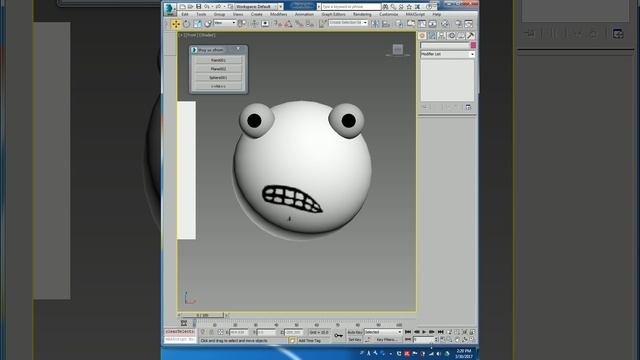
Task: Open the Edit menu
Action: pos(185,14)
